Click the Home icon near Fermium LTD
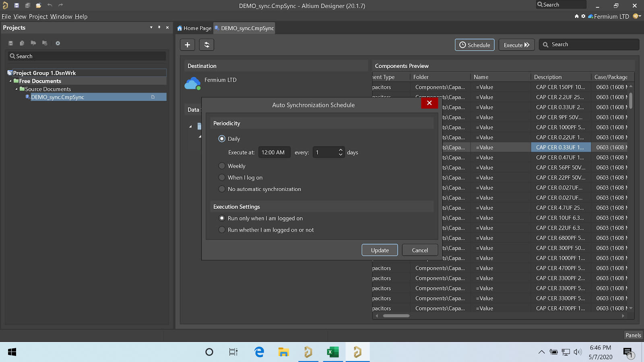This screenshot has width=644, height=362. click(577, 16)
